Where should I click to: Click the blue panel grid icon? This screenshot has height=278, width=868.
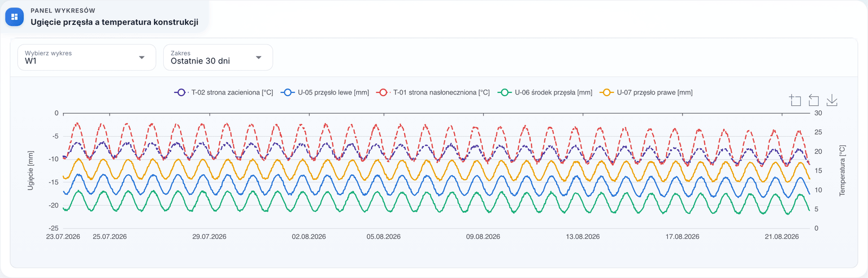(15, 17)
